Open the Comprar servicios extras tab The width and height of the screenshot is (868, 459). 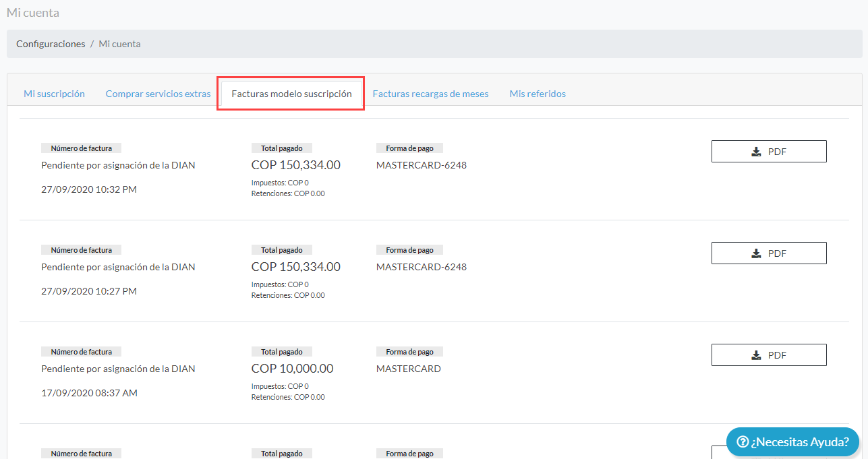coord(158,94)
